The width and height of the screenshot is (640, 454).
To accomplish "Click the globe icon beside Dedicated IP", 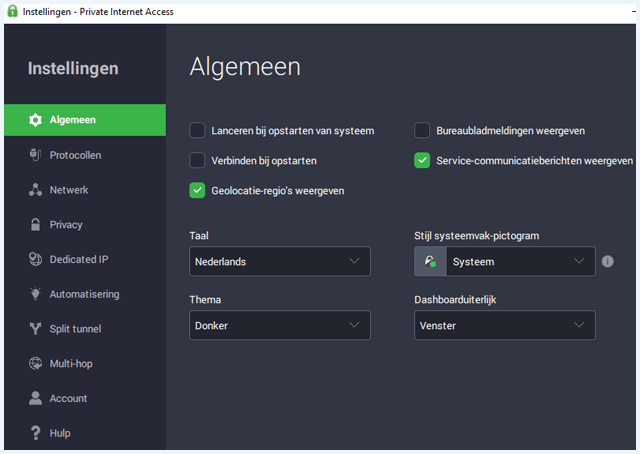I will tap(36, 259).
